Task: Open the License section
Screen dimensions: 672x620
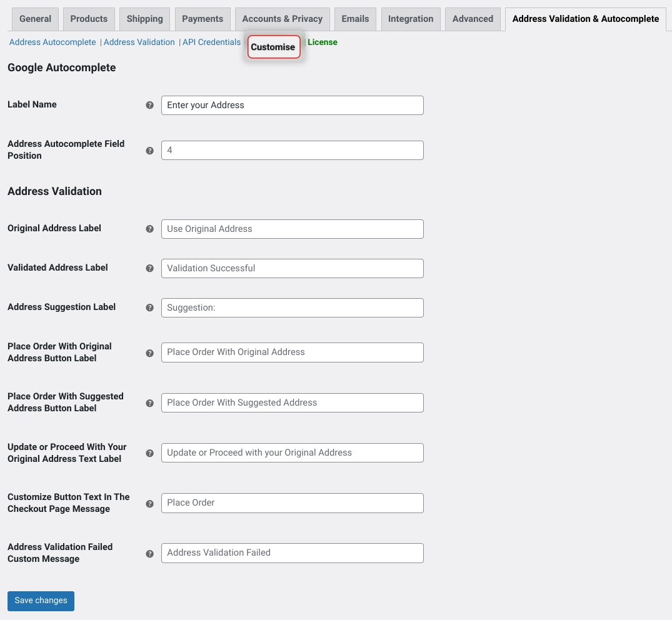Action: tap(323, 42)
